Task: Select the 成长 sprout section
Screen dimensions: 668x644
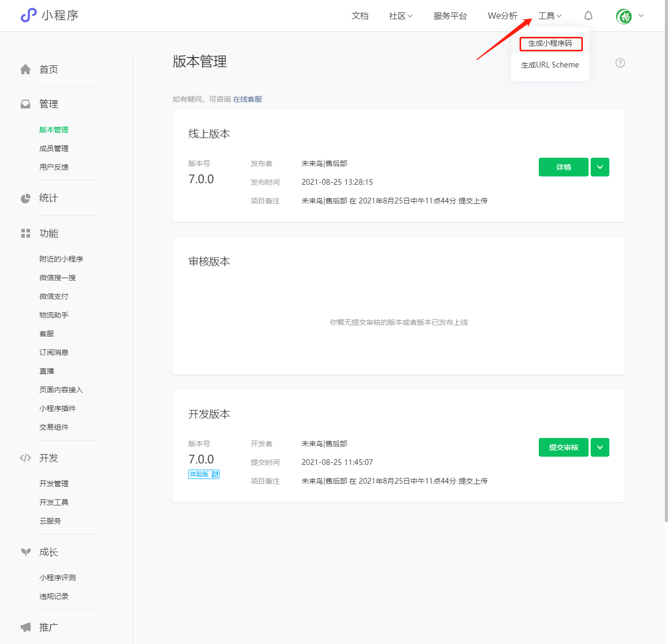Action: [25, 552]
